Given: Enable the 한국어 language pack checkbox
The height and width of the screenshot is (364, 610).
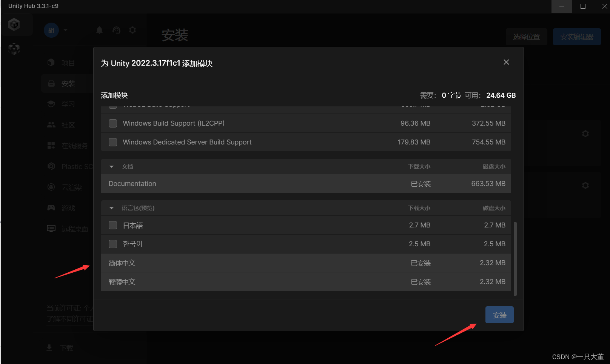Looking at the screenshot, I should click(x=113, y=244).
